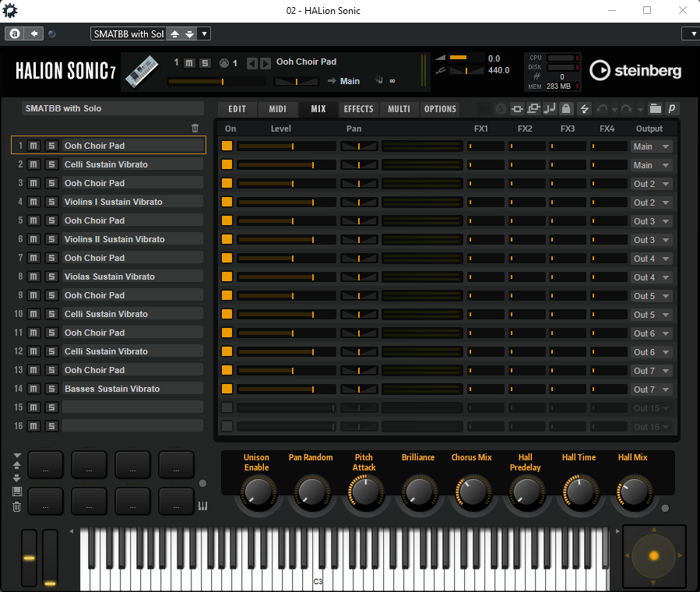This screenshot has height=592, width=700.
Task: Open the Out 5 output dropdown for row 10
Action: point(652,315)
